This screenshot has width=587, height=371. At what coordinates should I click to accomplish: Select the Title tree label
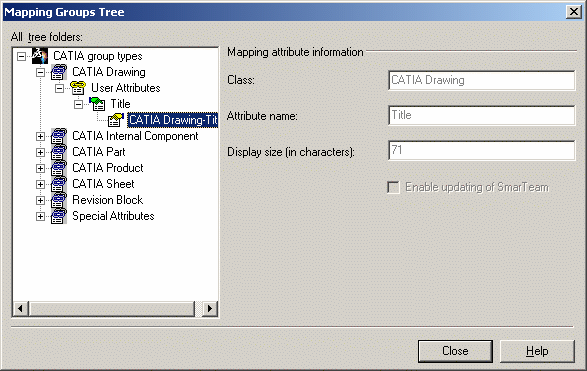coord(120,104)
